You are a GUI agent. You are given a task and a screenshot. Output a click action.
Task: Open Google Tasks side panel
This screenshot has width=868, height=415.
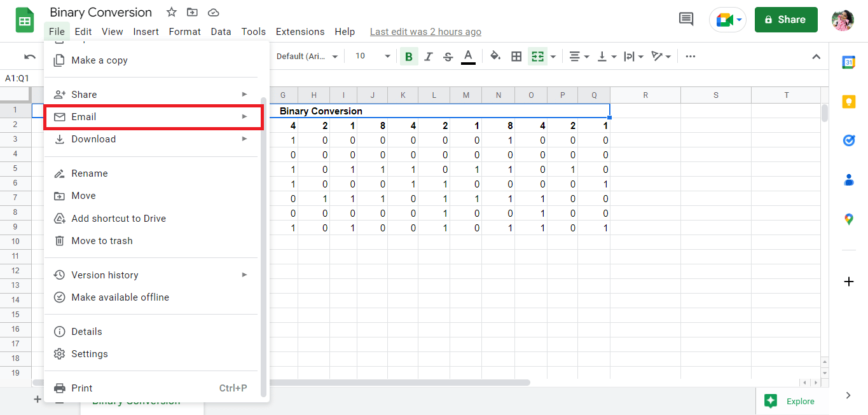848,140
